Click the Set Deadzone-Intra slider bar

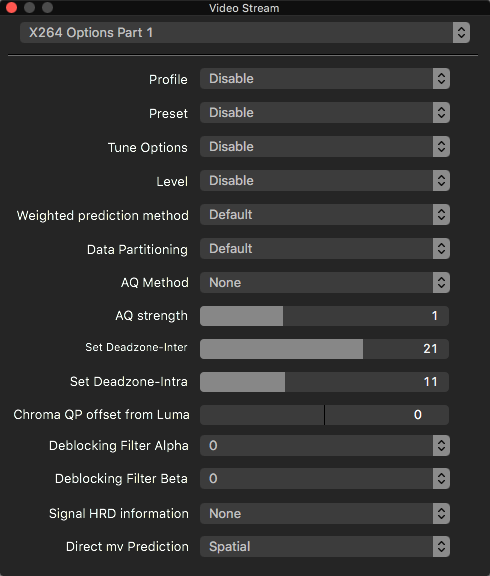(x=324, y=382)
